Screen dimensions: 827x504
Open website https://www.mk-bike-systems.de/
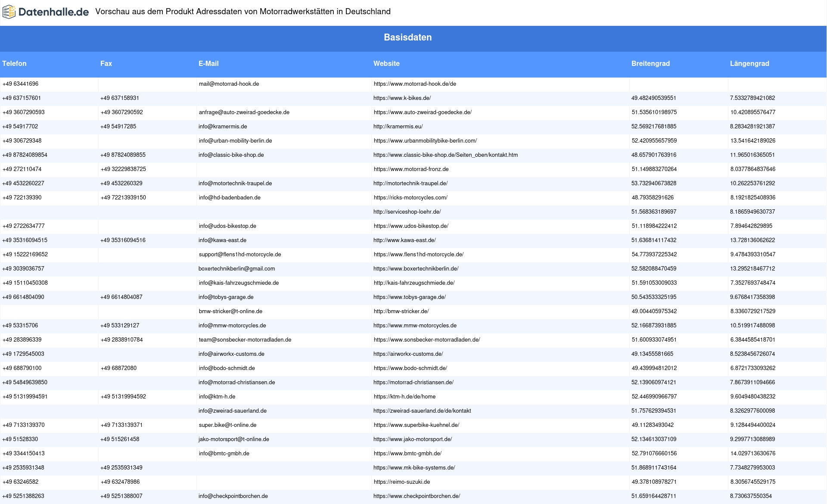(414, 468)
